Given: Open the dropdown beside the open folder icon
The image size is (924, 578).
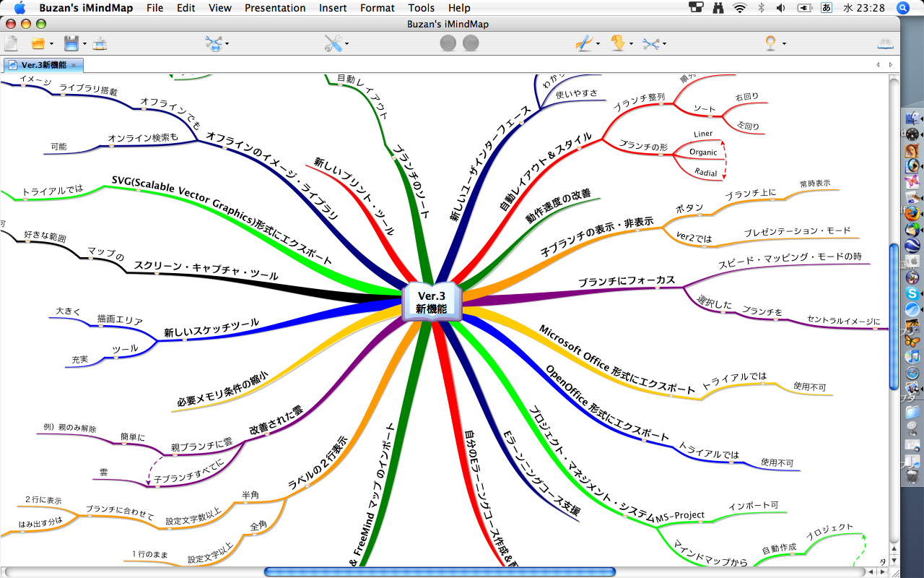Looking at the screenshot, I should pos(51,44).
